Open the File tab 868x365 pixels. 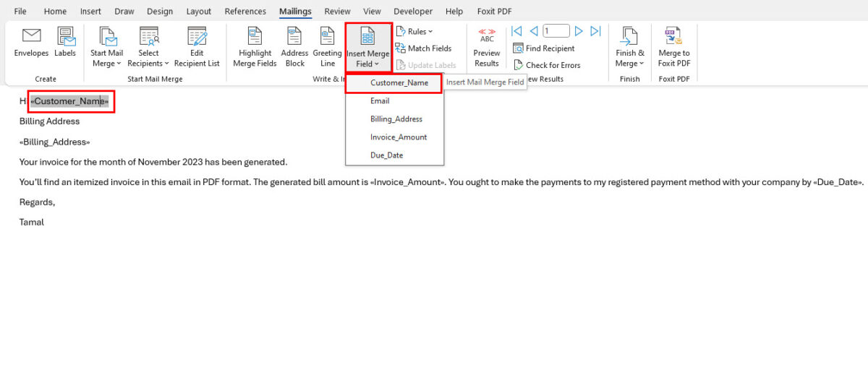[x=20, y=12]
